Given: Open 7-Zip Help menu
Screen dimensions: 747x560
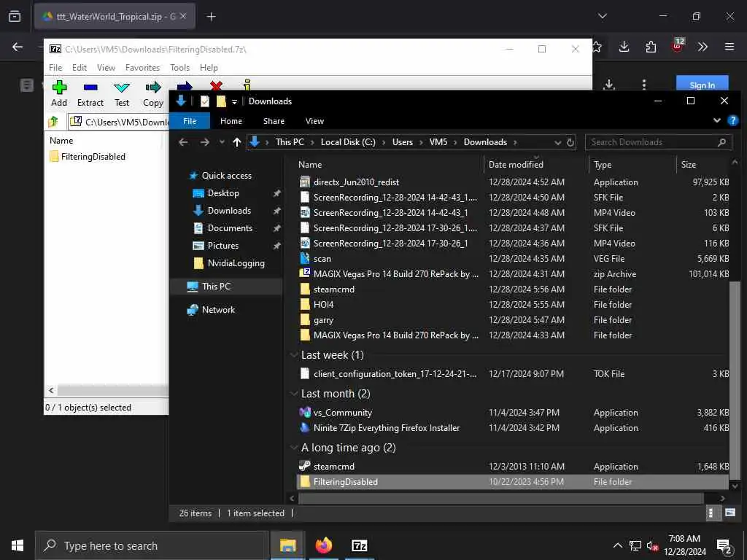Looking at the screenshot, I should 209,68.
